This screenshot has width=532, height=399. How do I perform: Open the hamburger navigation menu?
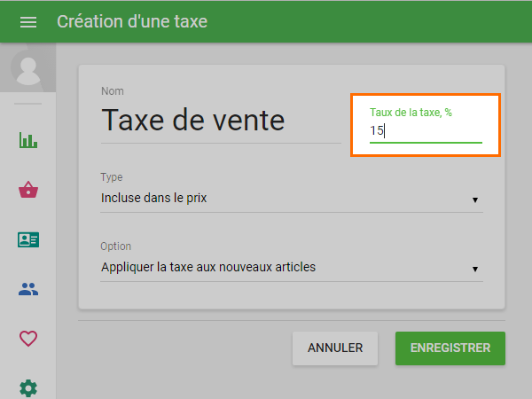click(28, 22)
